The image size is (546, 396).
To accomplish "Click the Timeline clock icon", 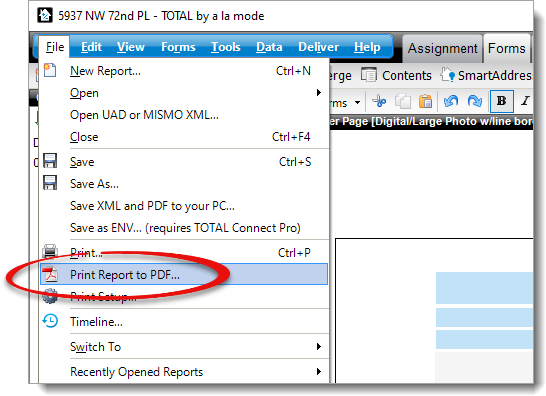I will point(50,321).
